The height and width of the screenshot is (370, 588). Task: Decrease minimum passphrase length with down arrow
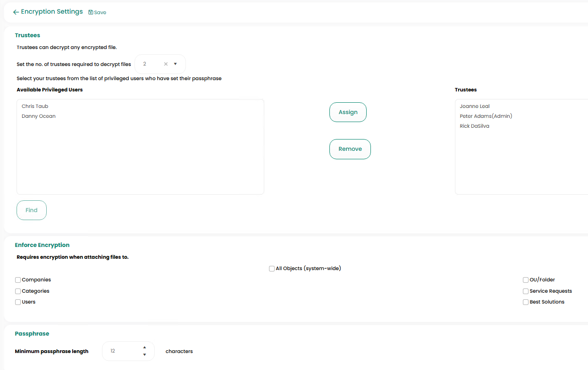(144, 355)
